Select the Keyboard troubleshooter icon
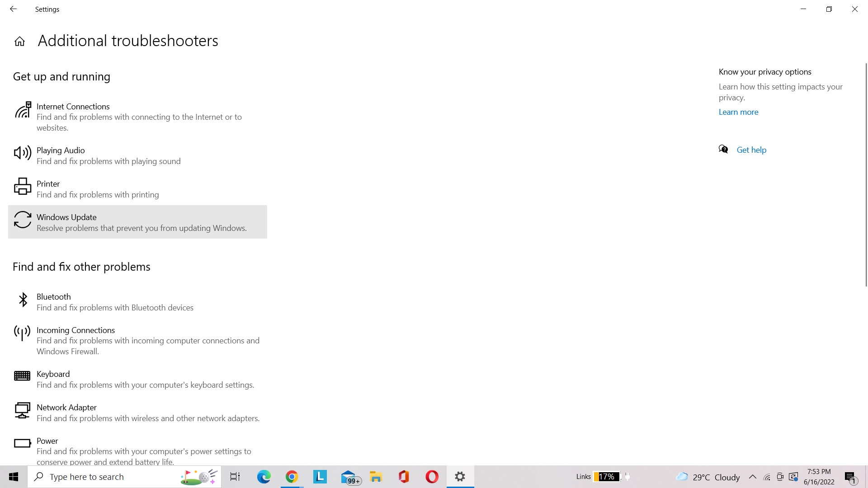 [22, 376]
